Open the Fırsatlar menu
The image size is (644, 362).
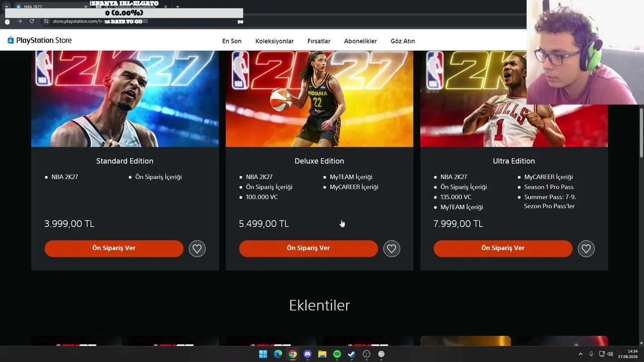point(319,41)
